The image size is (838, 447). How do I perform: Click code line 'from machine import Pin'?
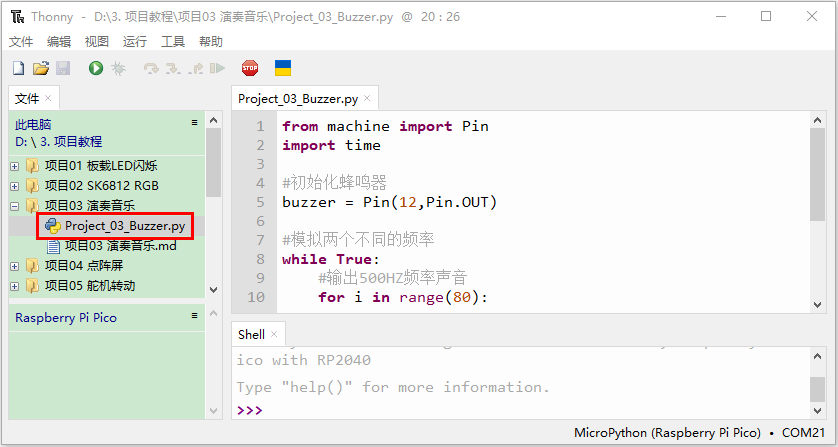pyautogui.click(x=385, y=126)
